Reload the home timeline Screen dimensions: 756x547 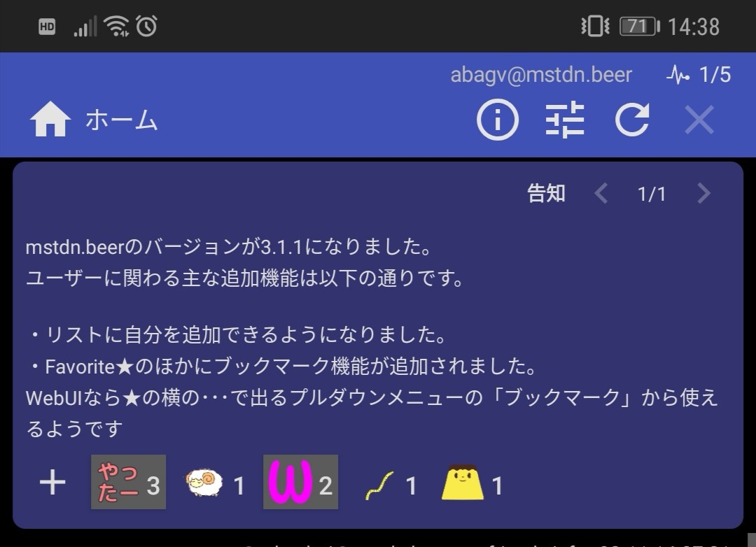point(632,120)
